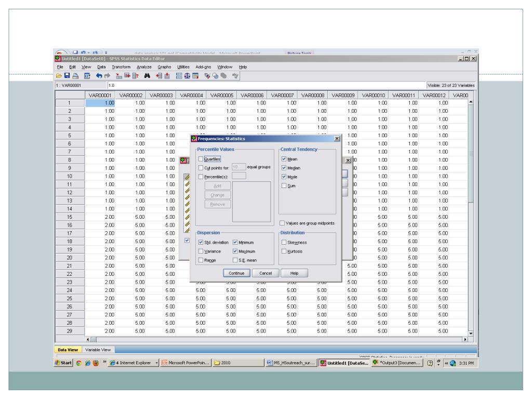
Task: Click the Cancel button in the dialog
Action: [x=265, y=273]
